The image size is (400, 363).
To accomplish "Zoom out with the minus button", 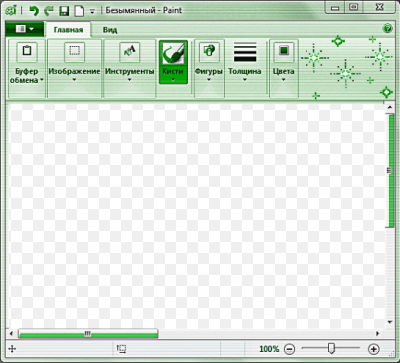I will point(290,349).
